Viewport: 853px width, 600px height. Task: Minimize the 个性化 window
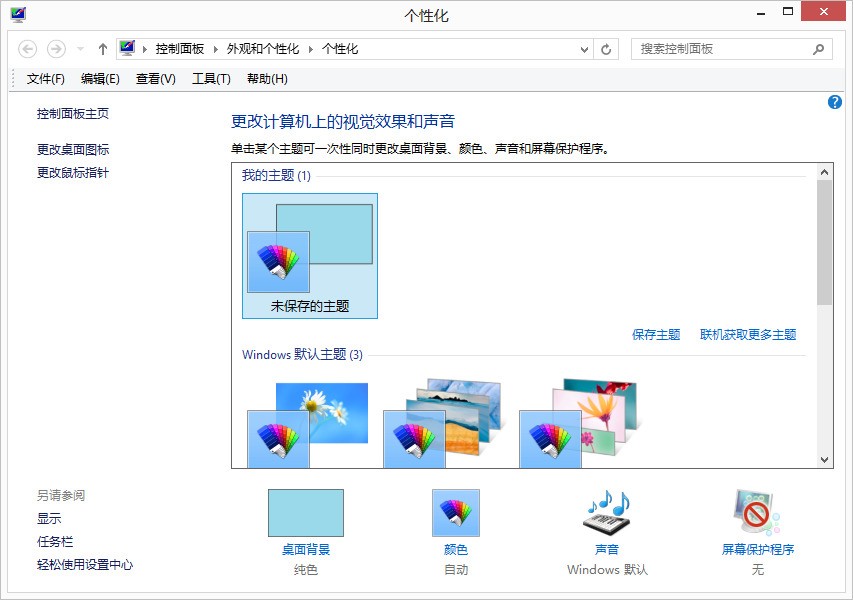761,12
